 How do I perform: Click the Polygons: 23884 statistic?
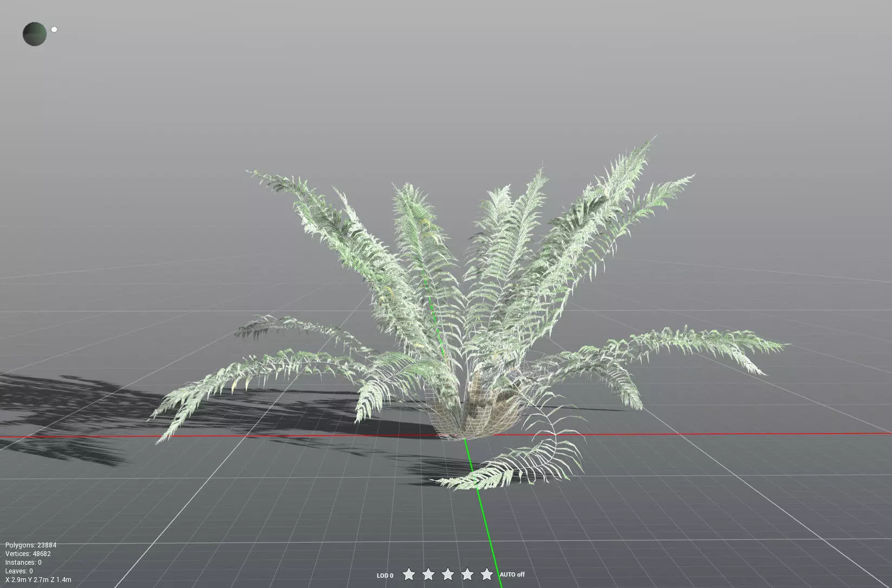(x=31, y=545)
